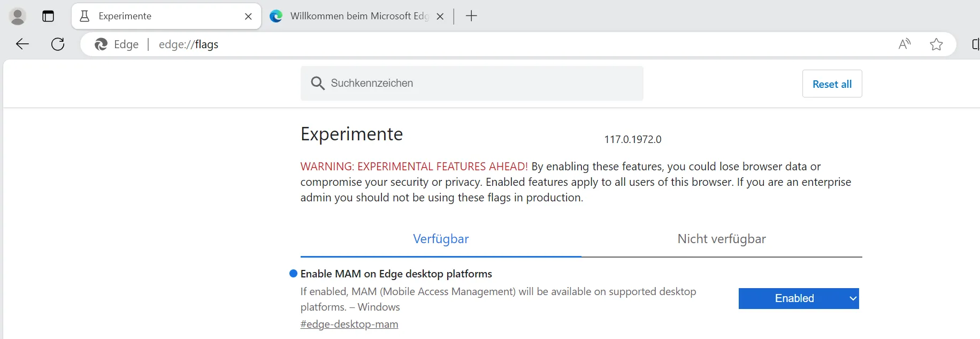
Task: Select the Nicht verfügbar tab
Action: click(722, 239)
